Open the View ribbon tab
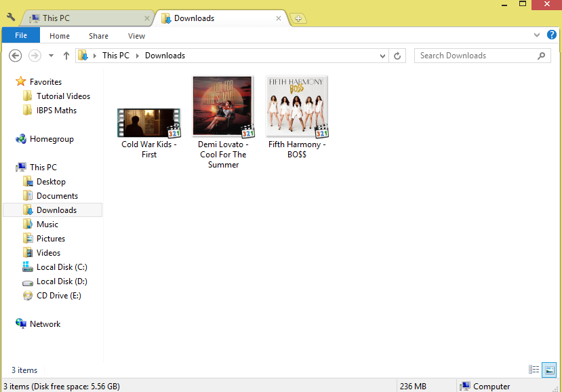The height and width of the screenshot is (392, 562). [x=136, y=36]
